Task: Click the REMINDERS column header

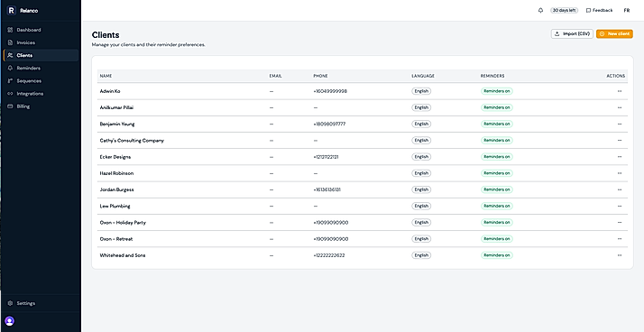Action: pyautogui.click(x=492, y=76)
